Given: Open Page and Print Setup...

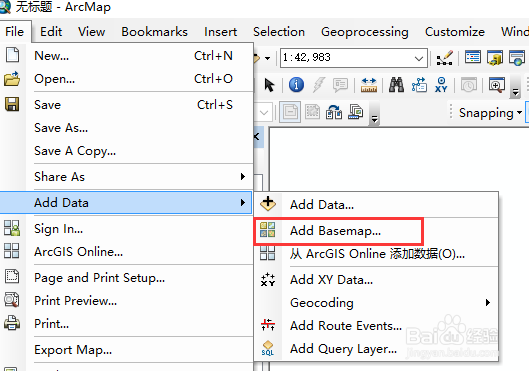Looking at the screenshot, I should pyautogui.click(x=127, y=278).
